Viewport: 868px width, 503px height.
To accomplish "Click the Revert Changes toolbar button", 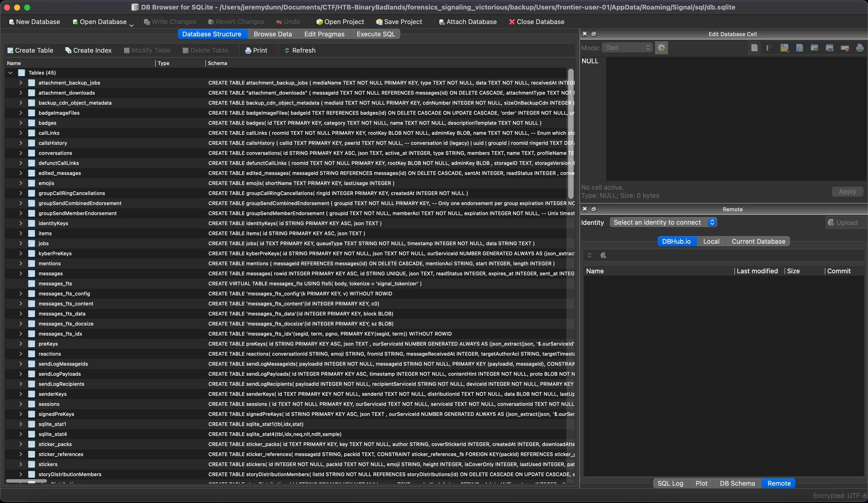I will point(236,22).
